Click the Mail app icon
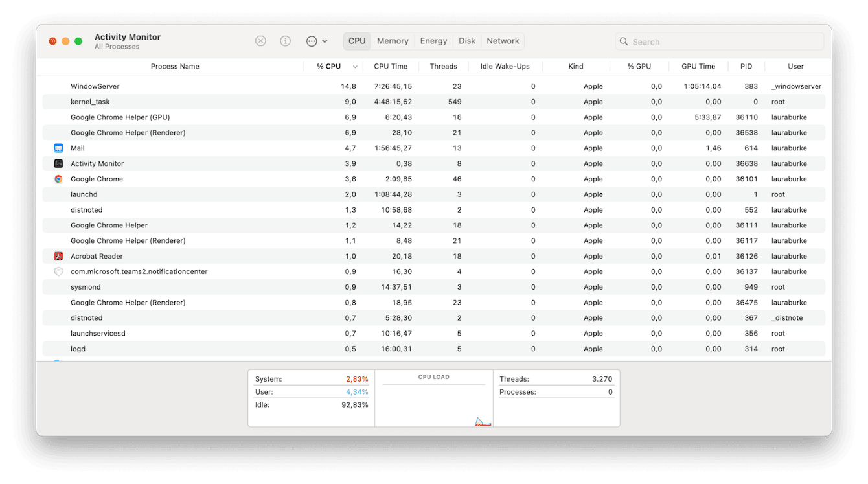 (58, 148)
